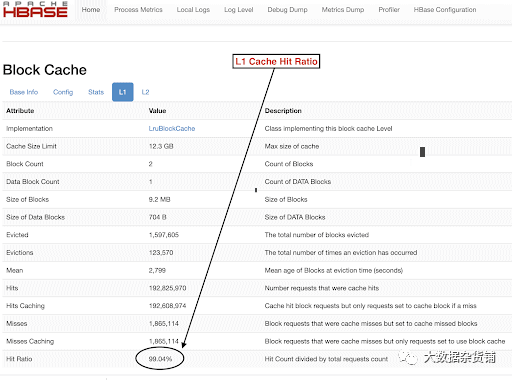Image resolution: width=512 pixels, height=380 pixels.
Task: Click the Description column header
Action: click(283, 111)
